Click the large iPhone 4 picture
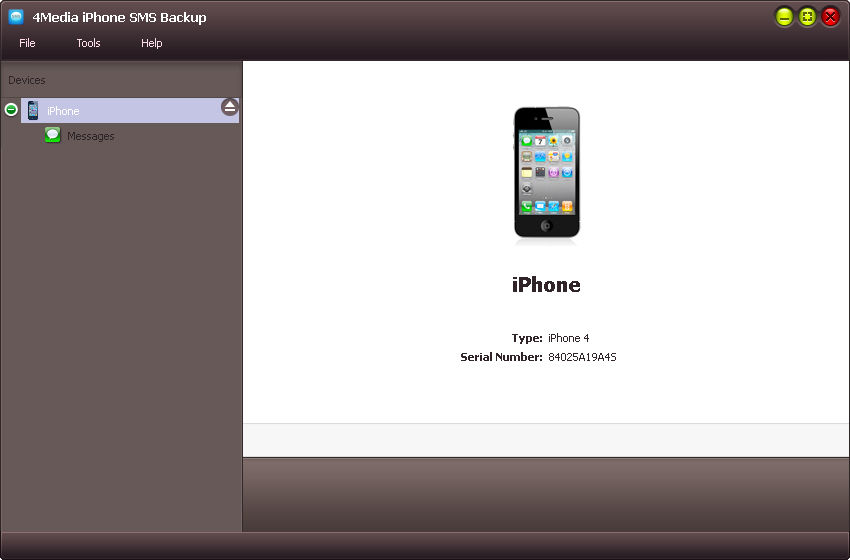Viewport: 850px width, 560px height. 546,172
